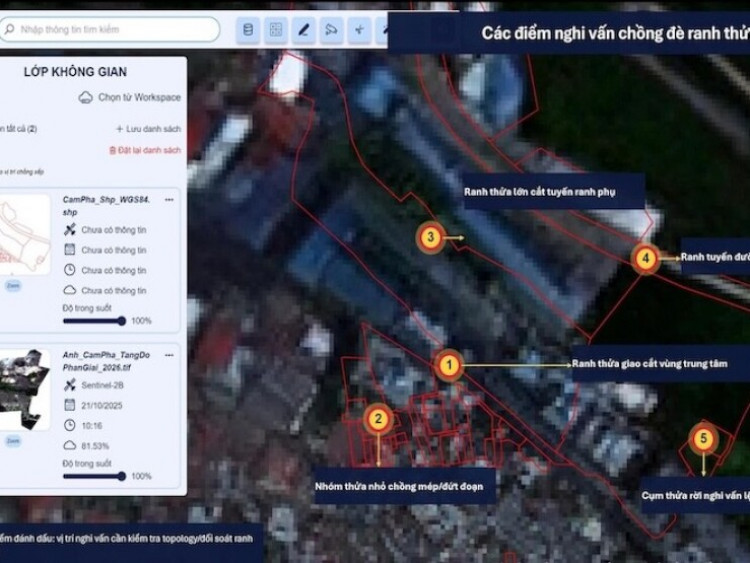The height and width of the screenshot is (563, 750).
Task: Click the date "21/10/2025"
Action: [102, 406]
